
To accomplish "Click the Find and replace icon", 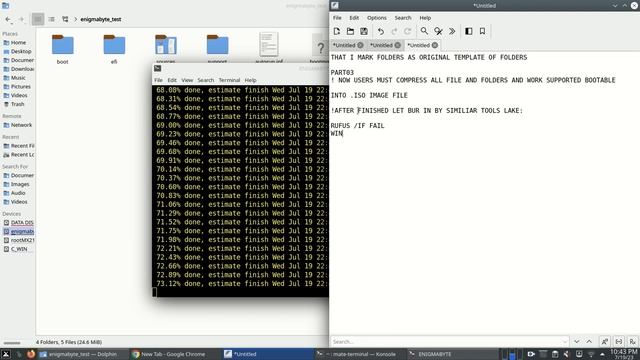I will pos(438,31).
